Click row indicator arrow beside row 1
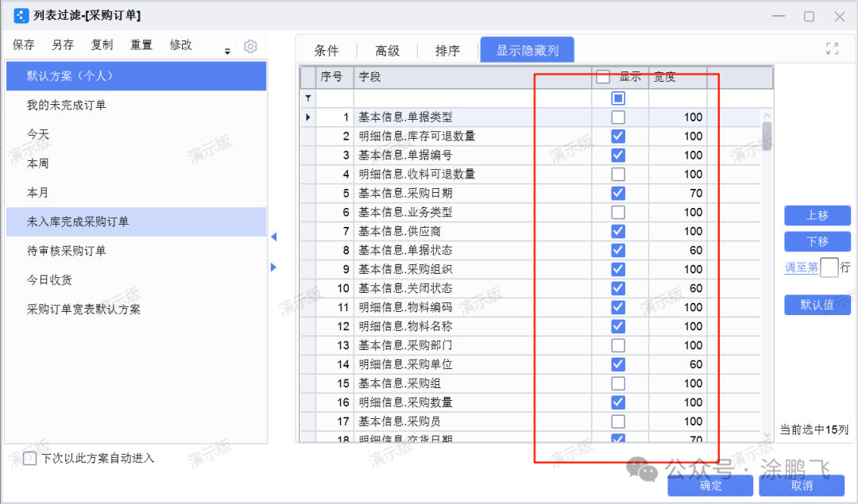 point(308,117)
